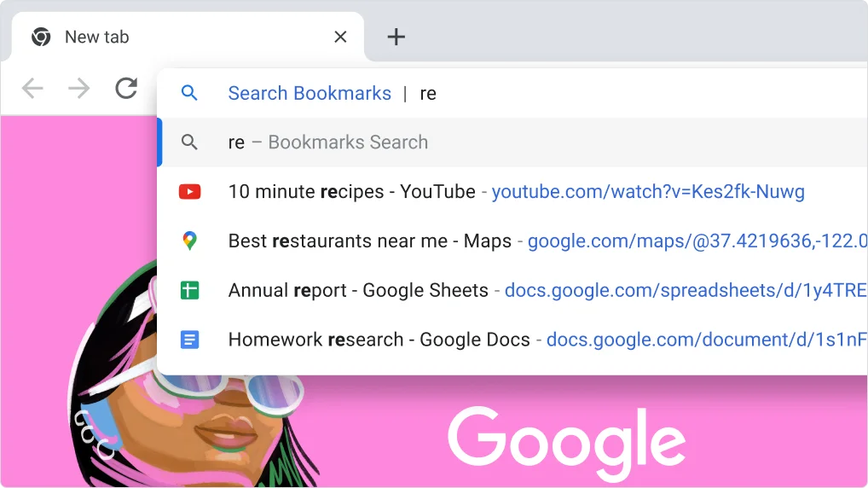Click the youtube.com/watch URL link
This screenshot has width=868, height=488.
pyautogui.click(x=648, y=192)
